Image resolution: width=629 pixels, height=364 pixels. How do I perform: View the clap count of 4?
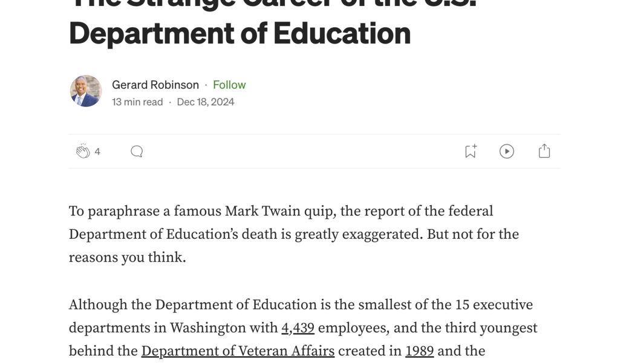pos(97,152)
